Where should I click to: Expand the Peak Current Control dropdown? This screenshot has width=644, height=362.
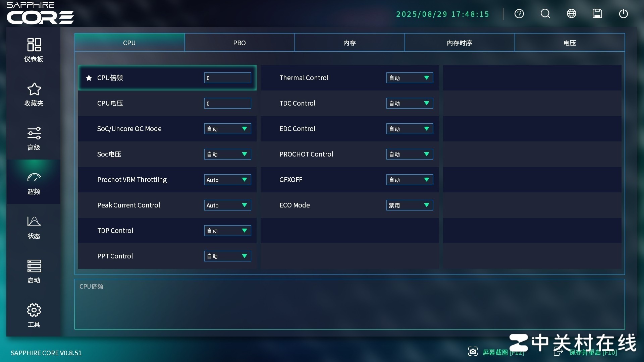[x=227, y=205]
